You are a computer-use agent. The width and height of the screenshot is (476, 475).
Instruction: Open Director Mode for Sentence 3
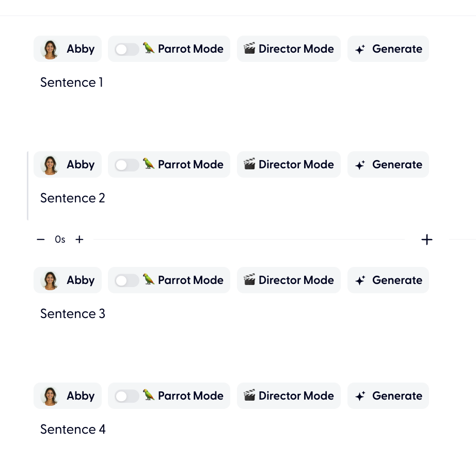pos(289,280)
